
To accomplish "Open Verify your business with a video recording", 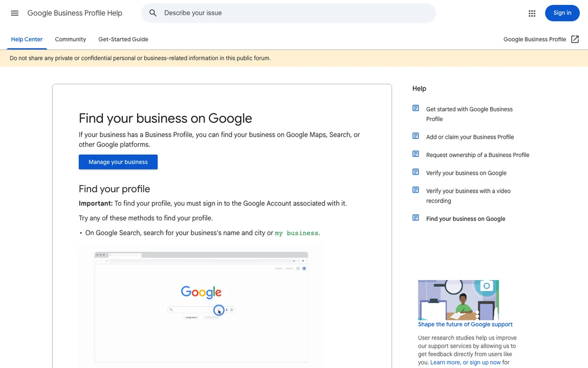I will [468, 196].
